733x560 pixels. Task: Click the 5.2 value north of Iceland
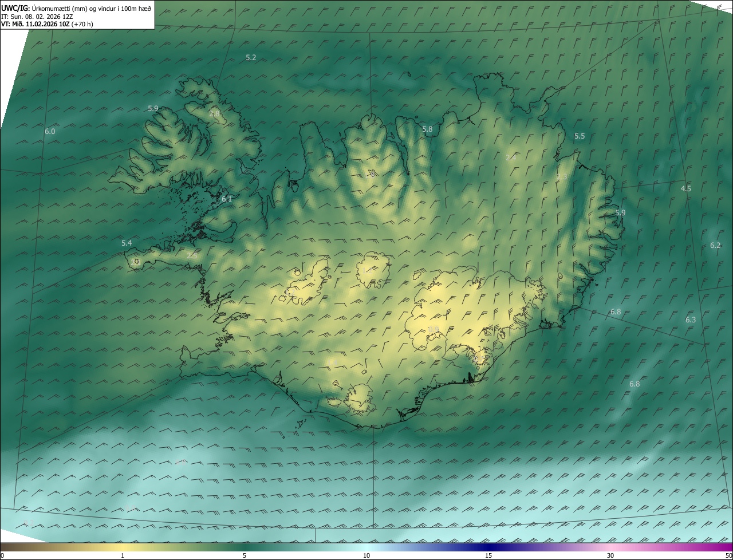(x=251, y=57)
